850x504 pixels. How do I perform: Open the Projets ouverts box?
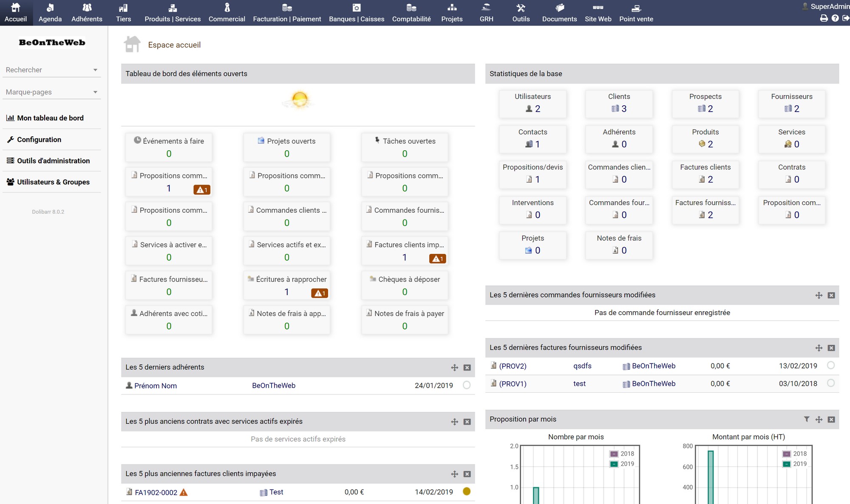(287, 147)
